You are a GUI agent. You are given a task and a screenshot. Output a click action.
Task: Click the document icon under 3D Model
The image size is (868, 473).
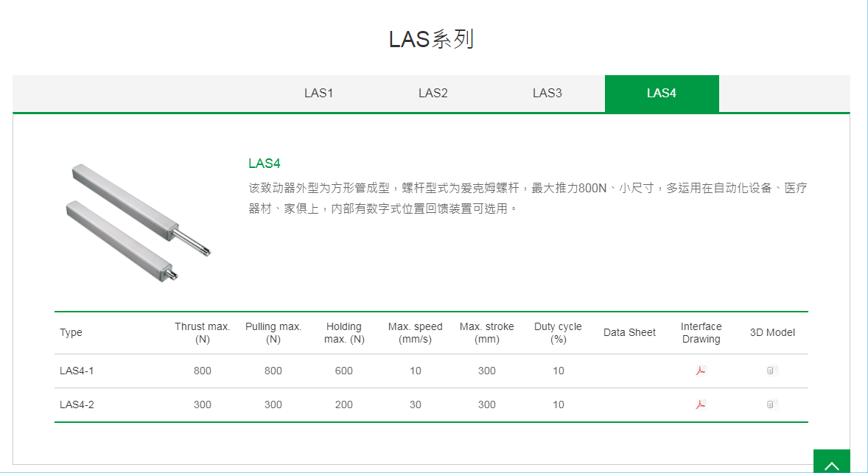coord(771,371)
